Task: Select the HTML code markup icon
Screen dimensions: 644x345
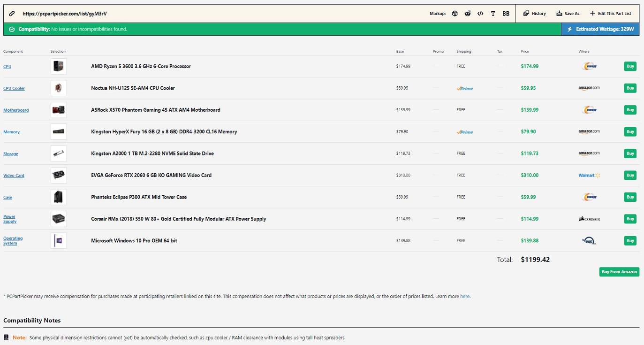Action: coord(480,14)
